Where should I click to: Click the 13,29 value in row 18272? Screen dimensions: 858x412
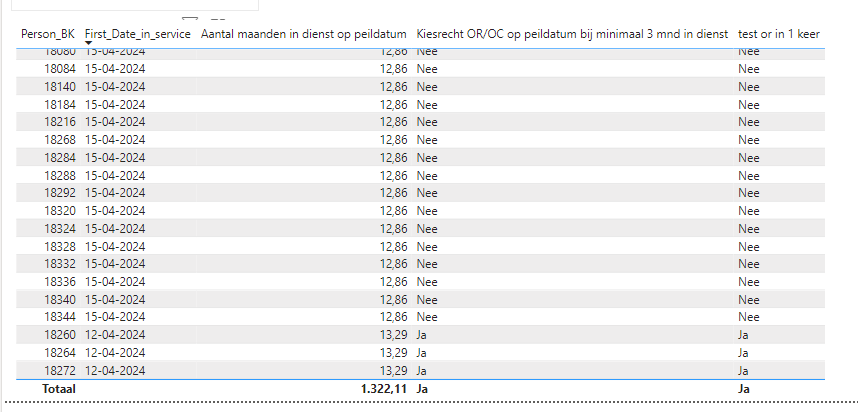coord(394,370)
